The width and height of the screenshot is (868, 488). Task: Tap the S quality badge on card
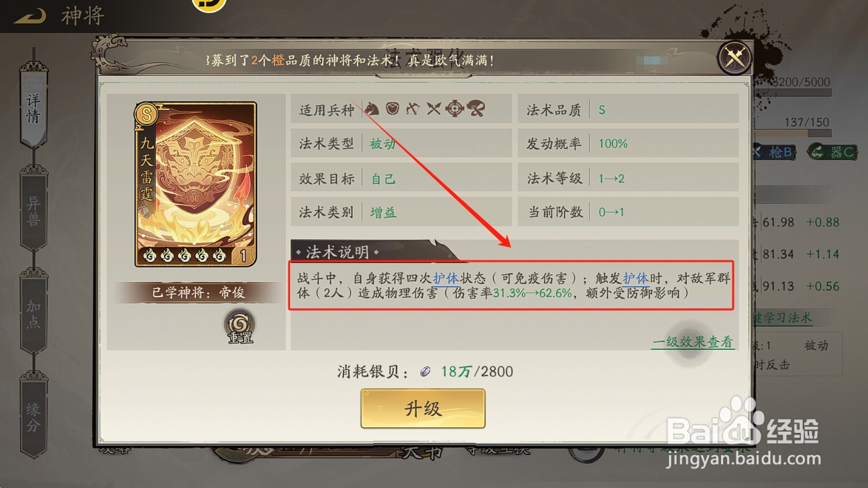(x=146, y=114)
